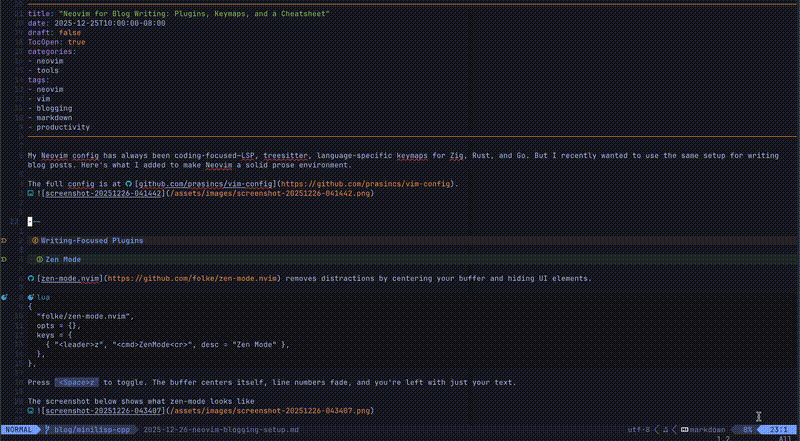Click the 8% progress indicator
This screenshot has width=800, height=441.
(747, 430)
